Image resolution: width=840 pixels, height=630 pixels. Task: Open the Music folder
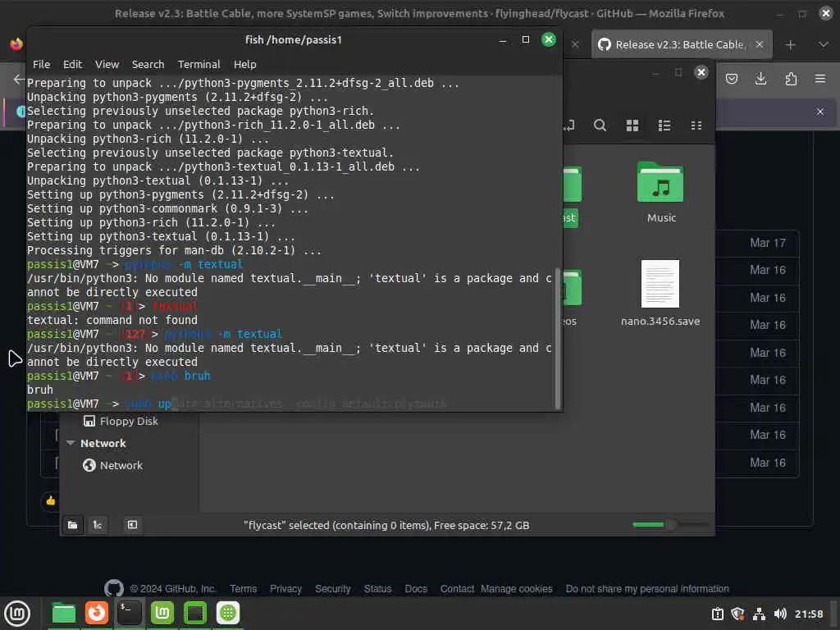660,192
